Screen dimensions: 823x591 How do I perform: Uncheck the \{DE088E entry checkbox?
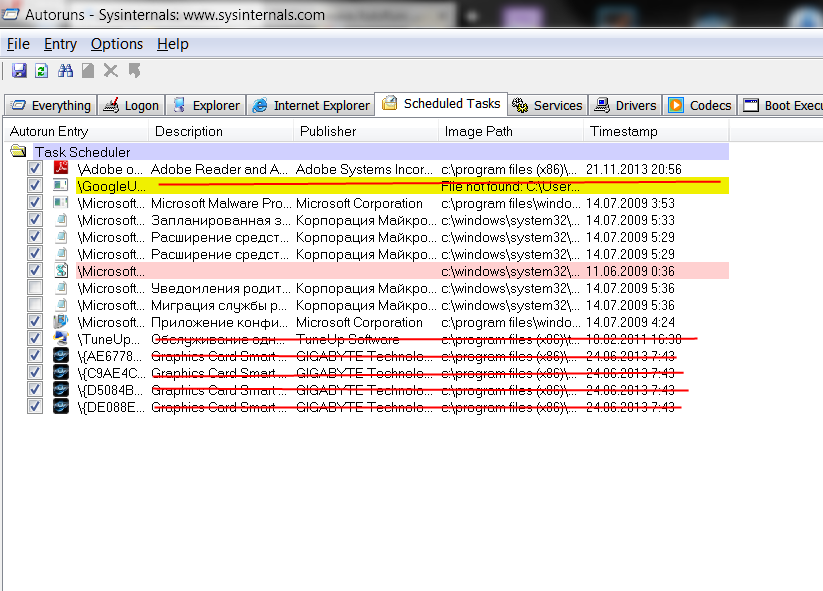35,407
